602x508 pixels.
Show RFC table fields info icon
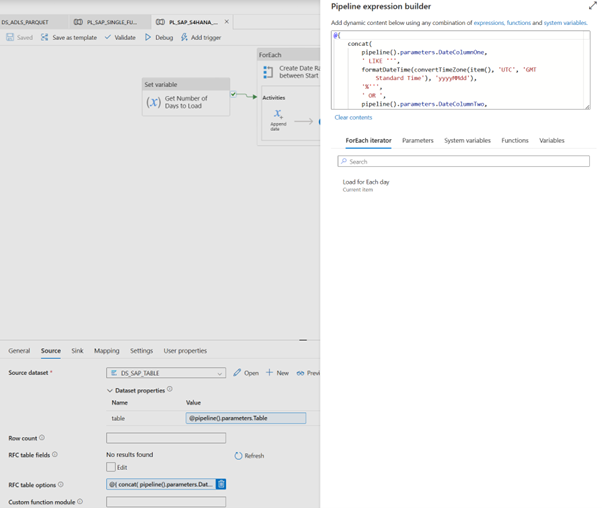pos(55,454)
